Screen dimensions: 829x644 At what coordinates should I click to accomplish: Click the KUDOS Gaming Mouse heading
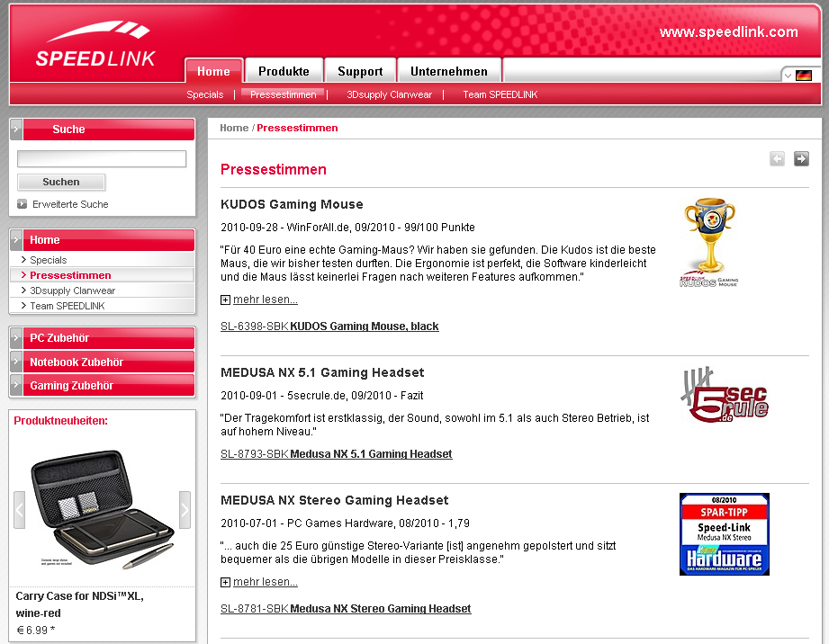(292, 204)
